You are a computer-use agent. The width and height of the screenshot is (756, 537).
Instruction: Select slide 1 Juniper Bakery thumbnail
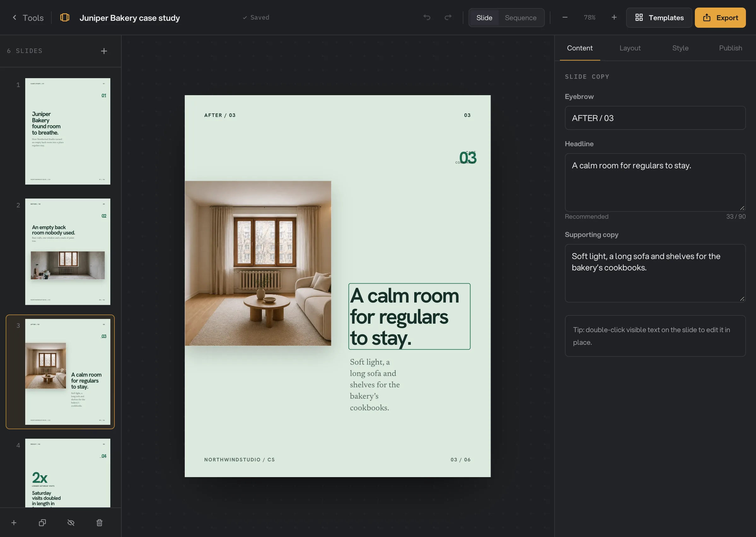click(68, 131)
